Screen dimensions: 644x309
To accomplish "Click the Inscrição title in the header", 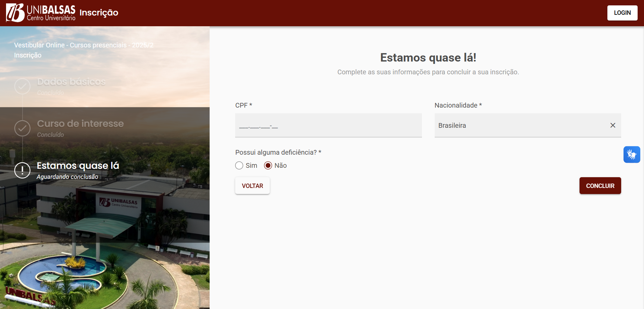I will (x=99, y=13).
